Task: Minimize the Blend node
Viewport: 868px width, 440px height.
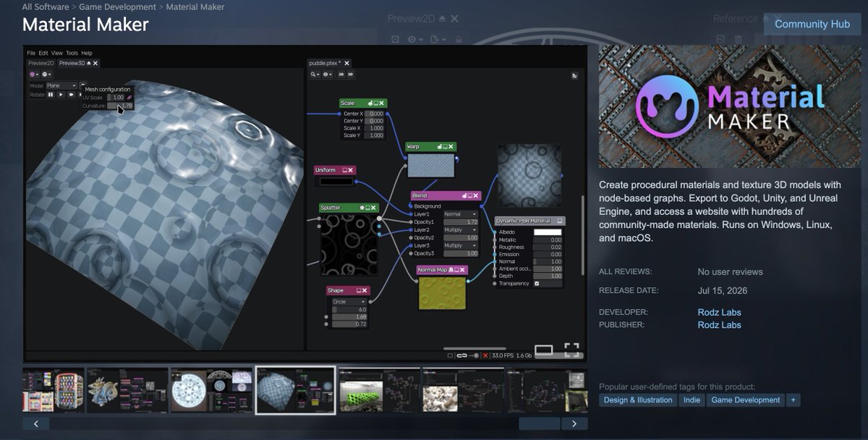Action: pyautogui.click(x=470, y=195)
